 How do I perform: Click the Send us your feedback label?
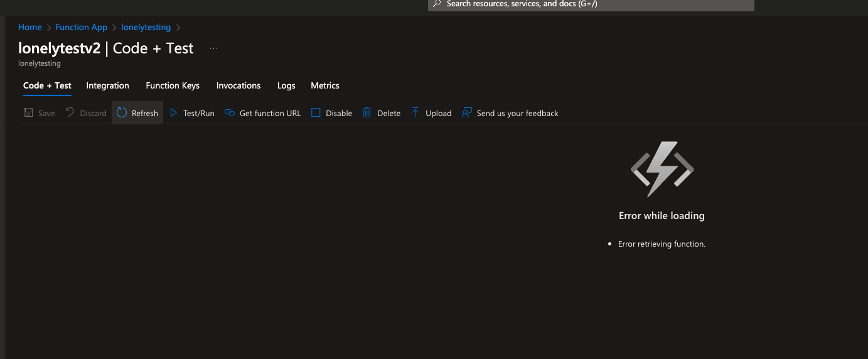coord(518,113)
